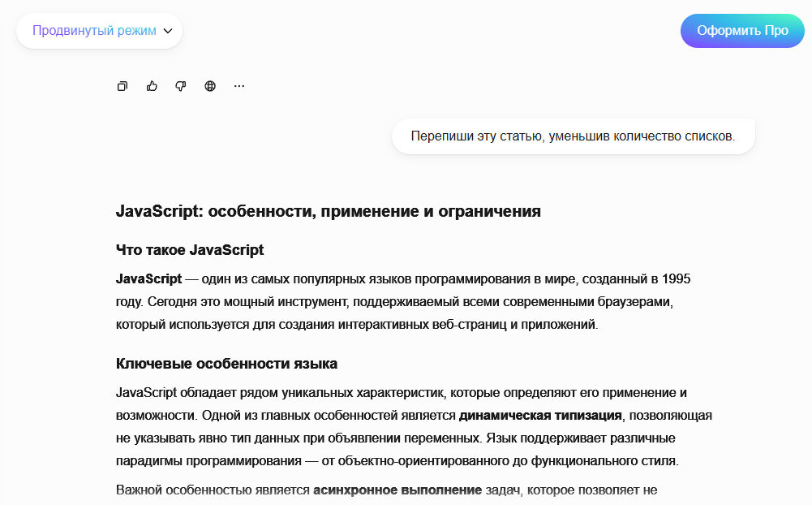The width and height of the screenshot is (812, 505).
Task: Like the response with thumbs up
Action: pos(152,86)
